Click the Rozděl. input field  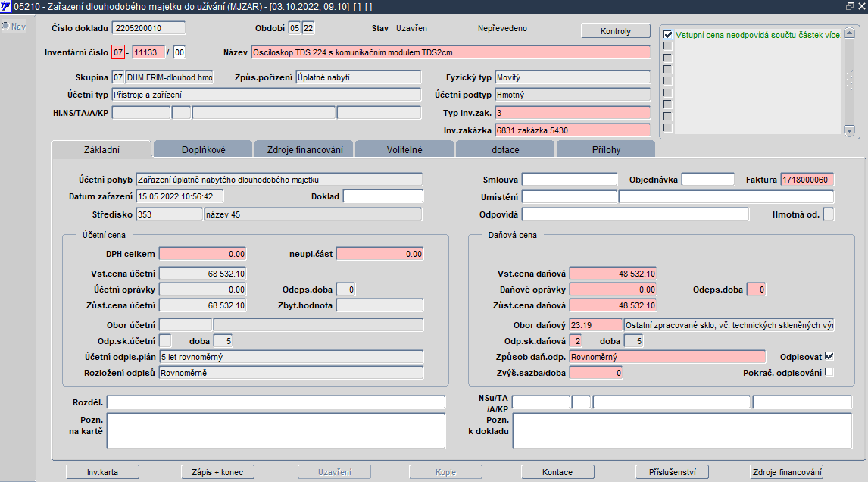(276, 402)
